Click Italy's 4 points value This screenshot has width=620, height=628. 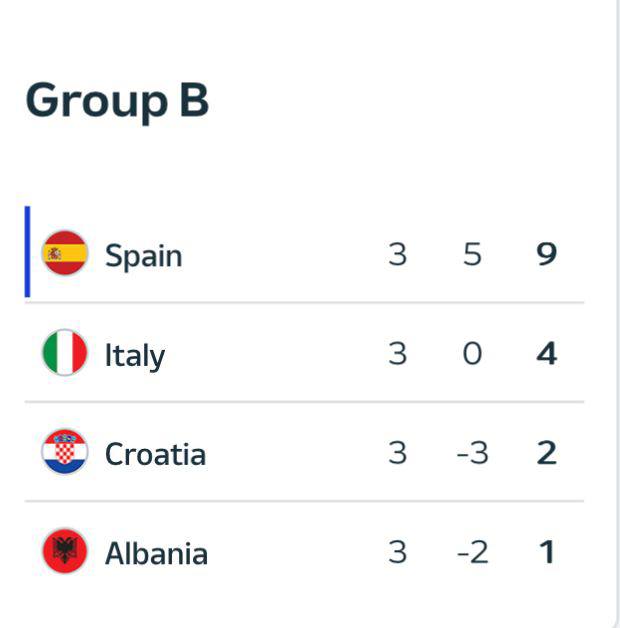click(x=546, y=353)
